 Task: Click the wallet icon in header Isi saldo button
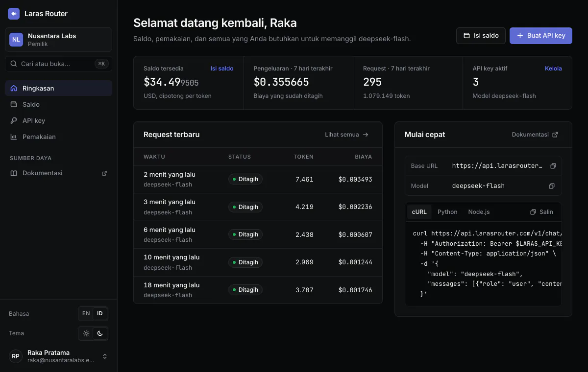coord(466,36)
